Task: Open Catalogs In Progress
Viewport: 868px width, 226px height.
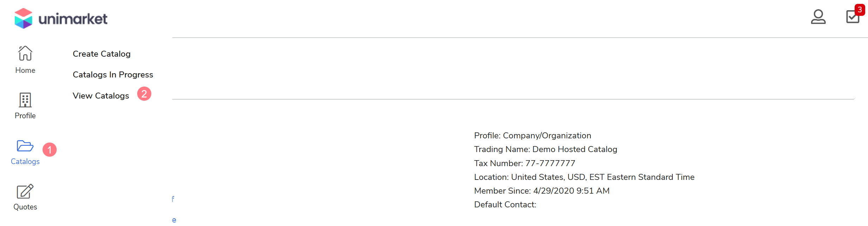Action: 113,75
